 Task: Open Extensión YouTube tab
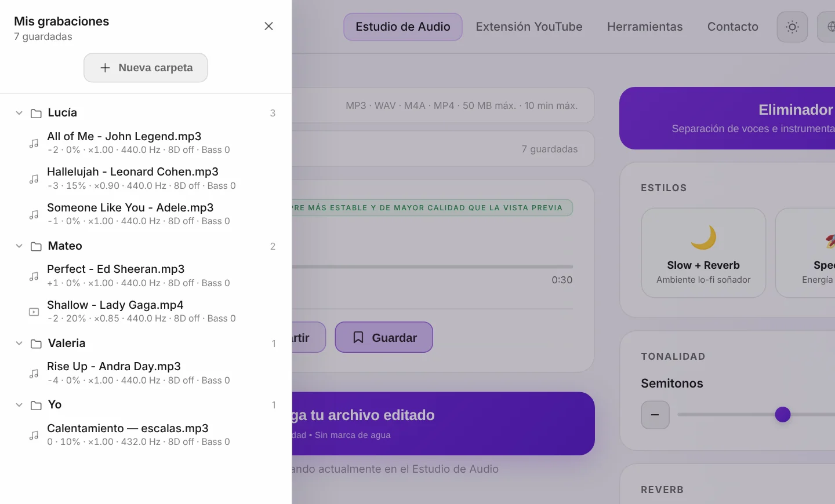coord(529,27)
